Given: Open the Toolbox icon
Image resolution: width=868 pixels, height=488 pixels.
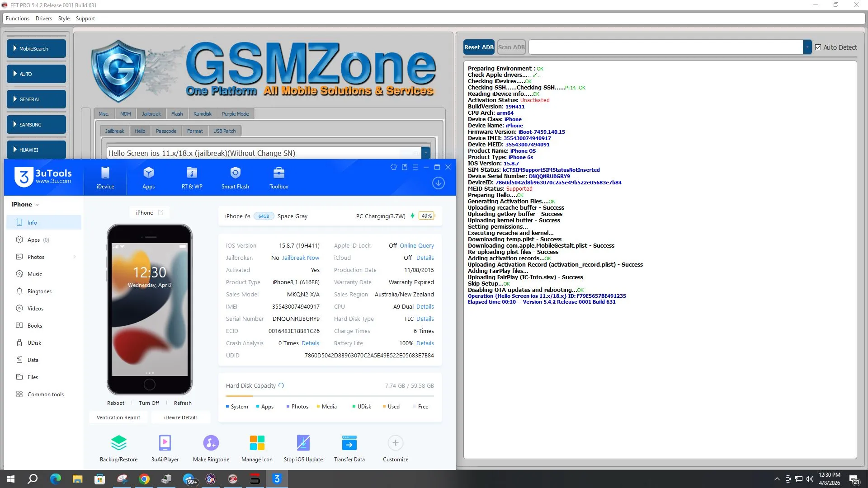Looking at the screenshot, I should (x=278, y=178).
